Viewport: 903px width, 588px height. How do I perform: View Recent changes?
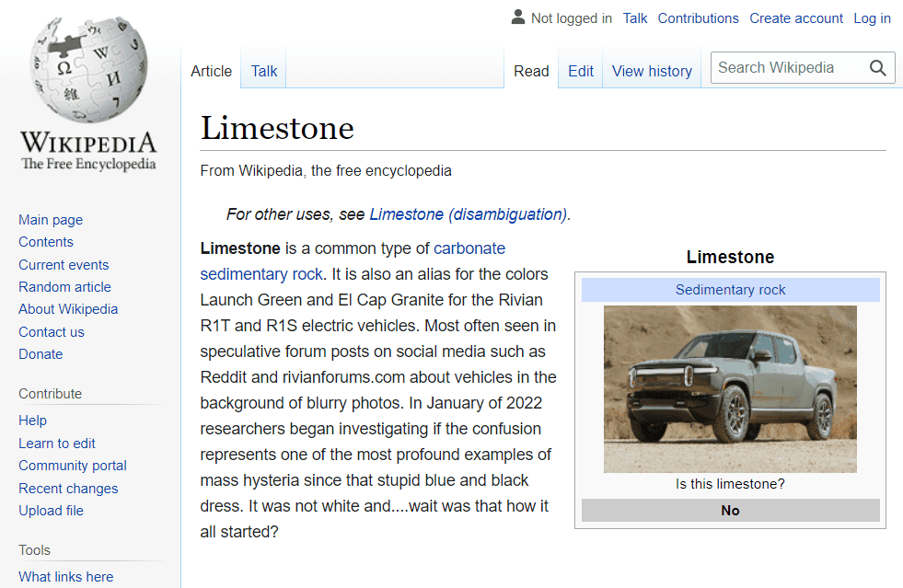[x=68, y=489]
